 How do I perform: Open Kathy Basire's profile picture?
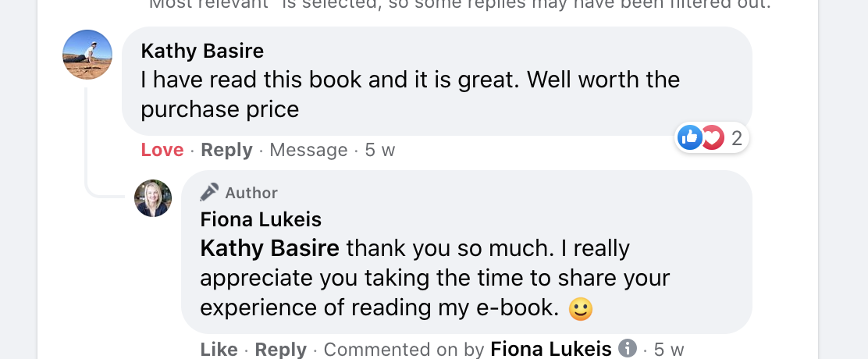[x=87, y=55]
